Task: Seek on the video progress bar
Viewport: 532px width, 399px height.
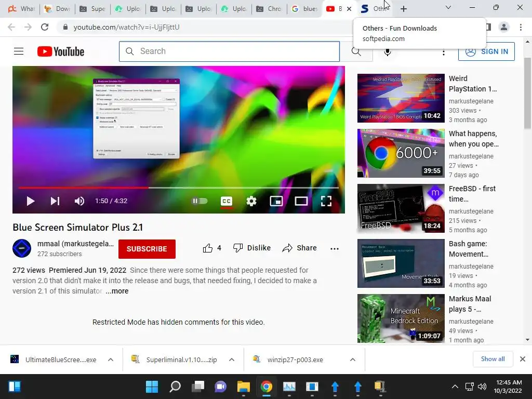Action: [x=179, y=187]
